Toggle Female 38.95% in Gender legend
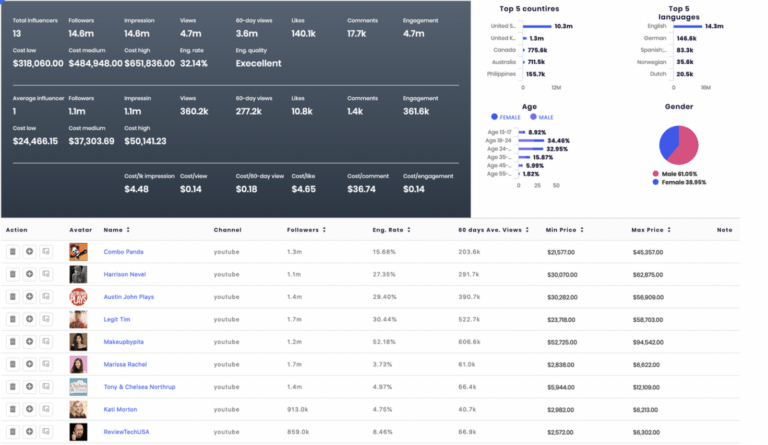 679,182
